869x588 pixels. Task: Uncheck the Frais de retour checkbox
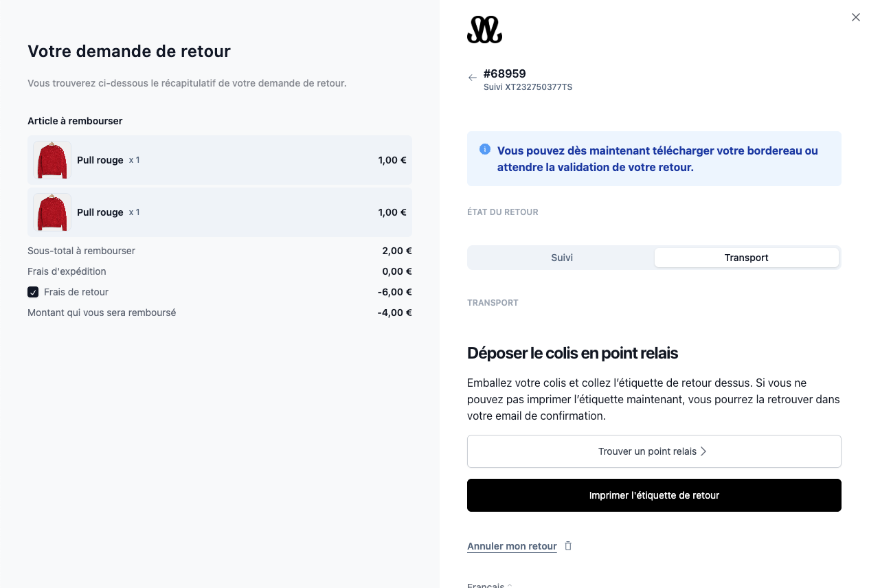coord(33,292)
